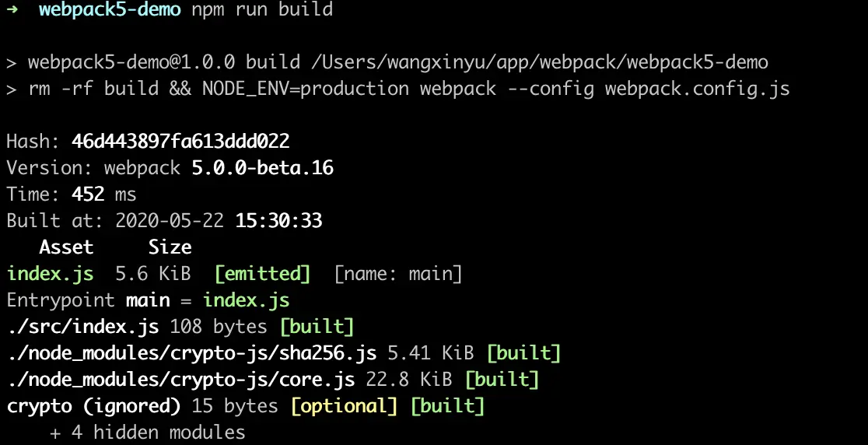The height and width of the screenshot is (445, 868).
Task: Click the [name: main] label
Action: tap(398, 273)
